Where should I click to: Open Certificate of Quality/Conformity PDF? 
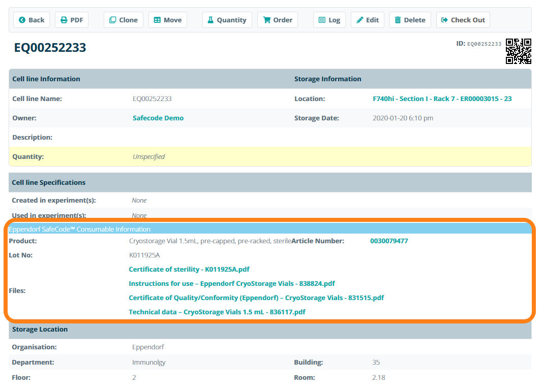click(256, 298)
